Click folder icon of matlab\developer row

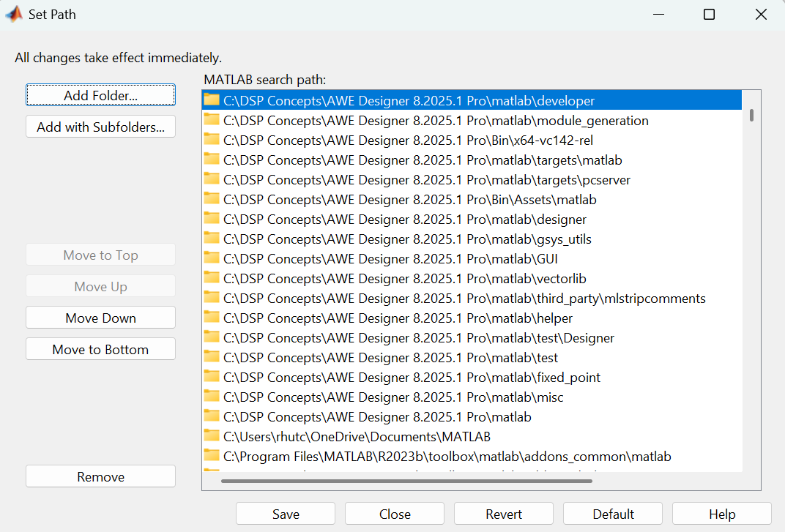coord(212,100)
